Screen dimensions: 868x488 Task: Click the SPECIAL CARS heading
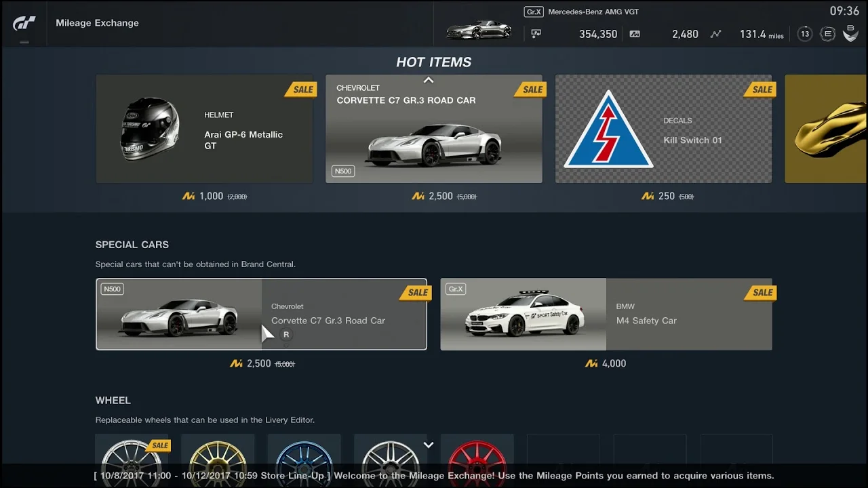[132, 245]
